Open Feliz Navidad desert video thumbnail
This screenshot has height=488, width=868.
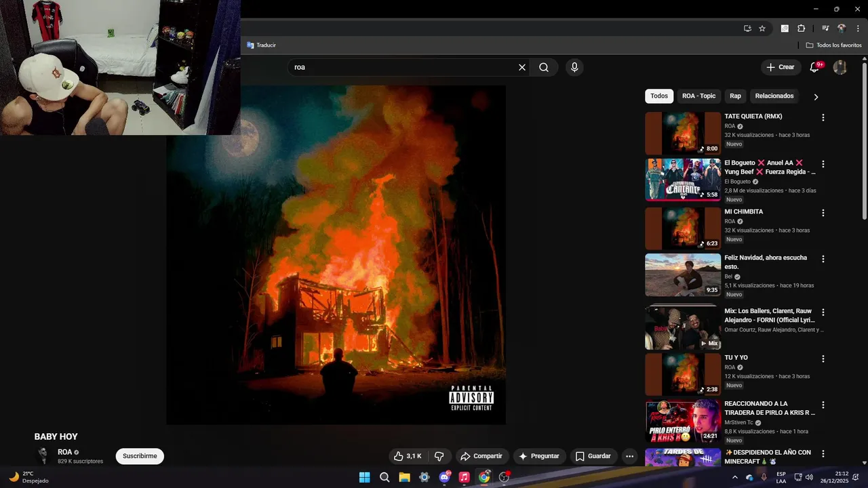pos(683,274)
